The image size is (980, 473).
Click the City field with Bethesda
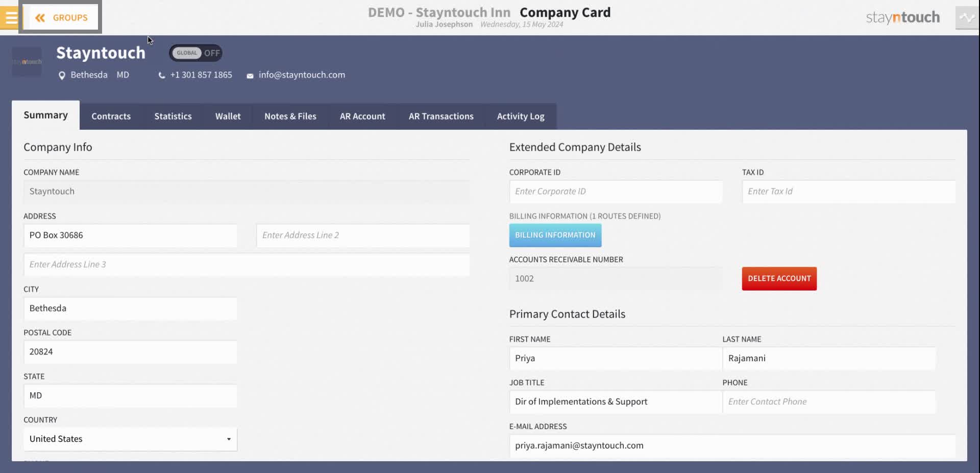(130, 309)
